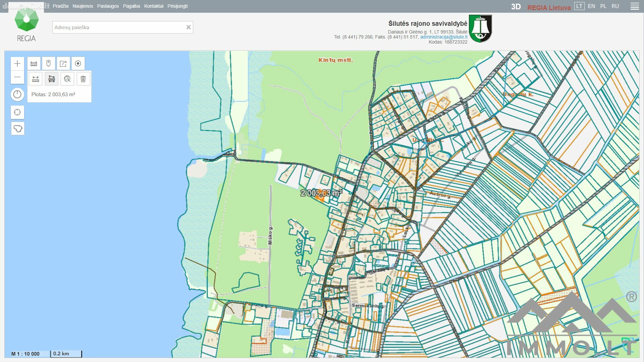Select the location marker pin tool
Screen dimensions: 644x362
(x=49, y=64)
